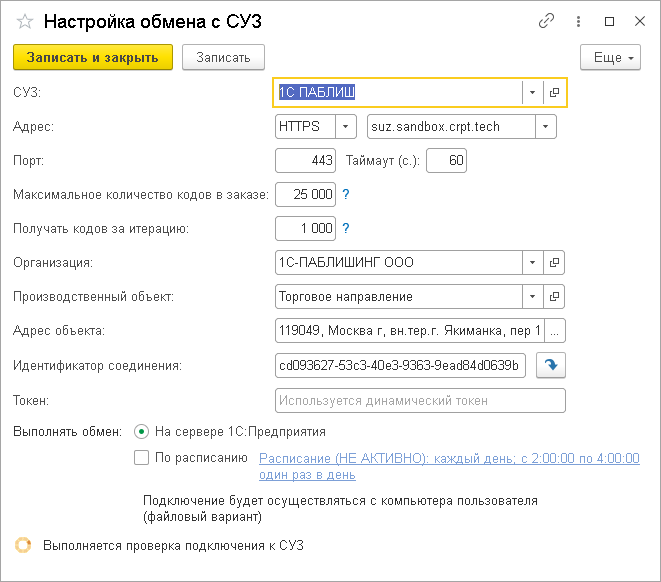Image resolution: width=661 pixels, height=582 pixels.
Task: Open the HTTPS protocol dropdown
Action: pyautogui.click(x=346, y=127)
